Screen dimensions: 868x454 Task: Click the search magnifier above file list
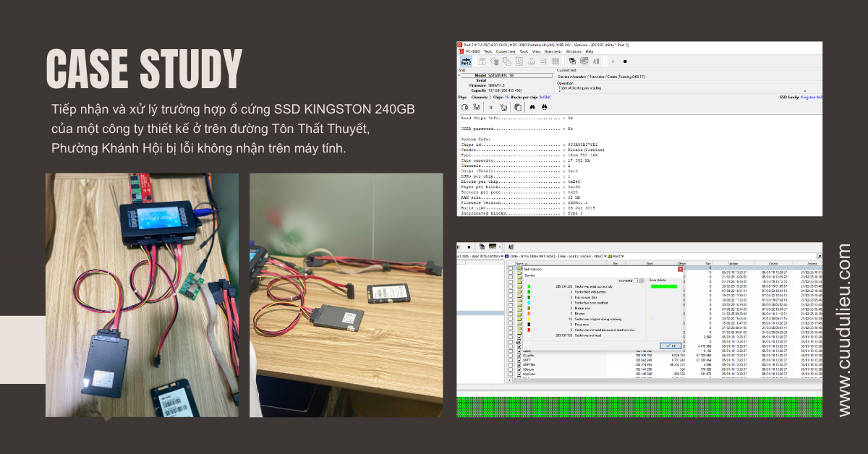pyautogui.click(x=819, y=256)
